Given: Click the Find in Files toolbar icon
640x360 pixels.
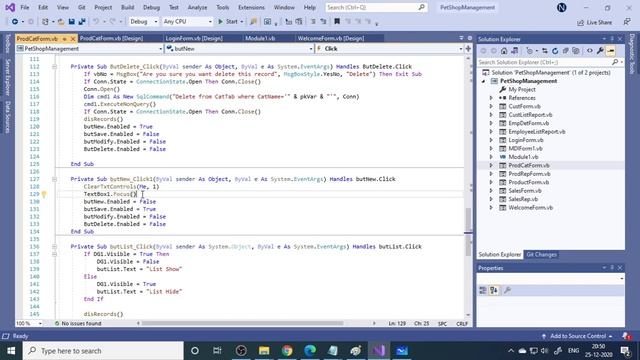Looking at the screenshot, I should (253, 22).
